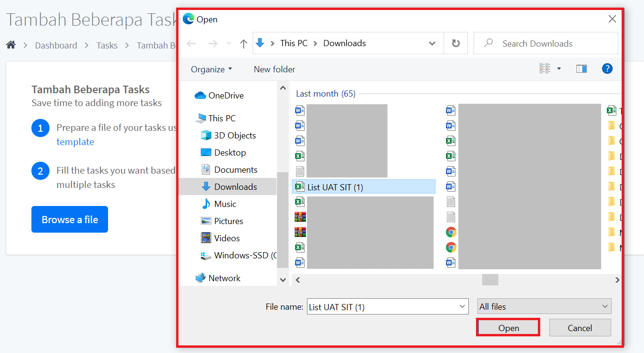Toggle the preview pane icon
The width and height of the screenshot is (644, 353).
pyautogui.click(x=581, y=69)
